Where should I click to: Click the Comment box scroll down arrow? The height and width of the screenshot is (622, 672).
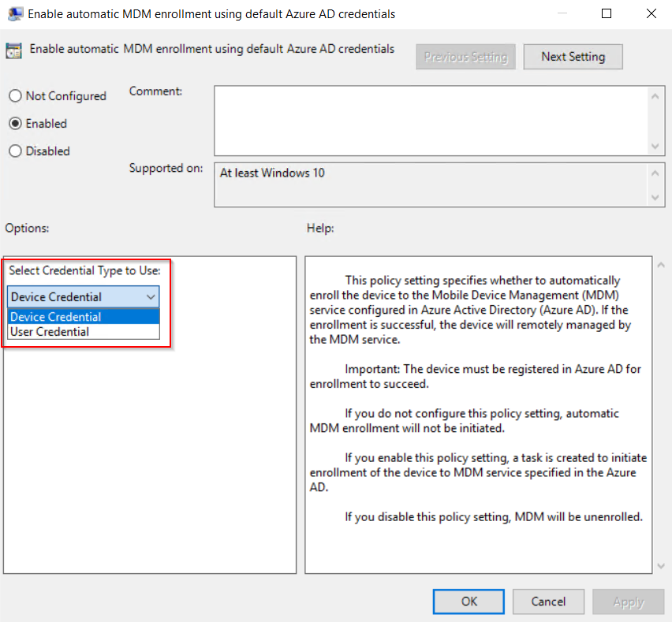click(x=655, y=146)
